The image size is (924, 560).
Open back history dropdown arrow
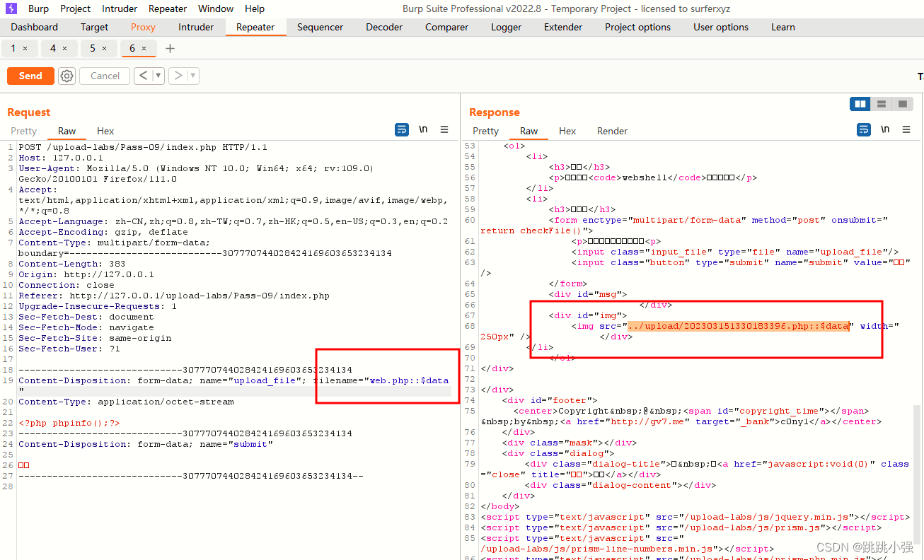coord(158,76)
